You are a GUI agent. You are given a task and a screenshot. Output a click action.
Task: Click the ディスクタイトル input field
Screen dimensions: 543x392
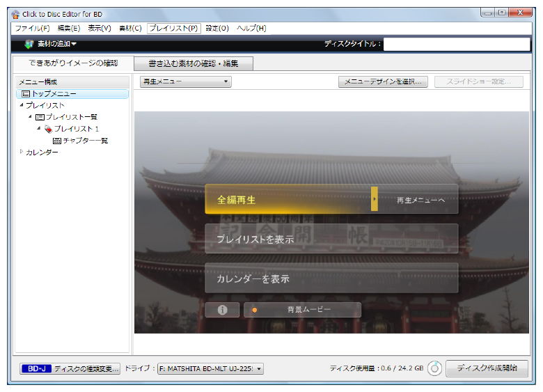tap(456, 45)
